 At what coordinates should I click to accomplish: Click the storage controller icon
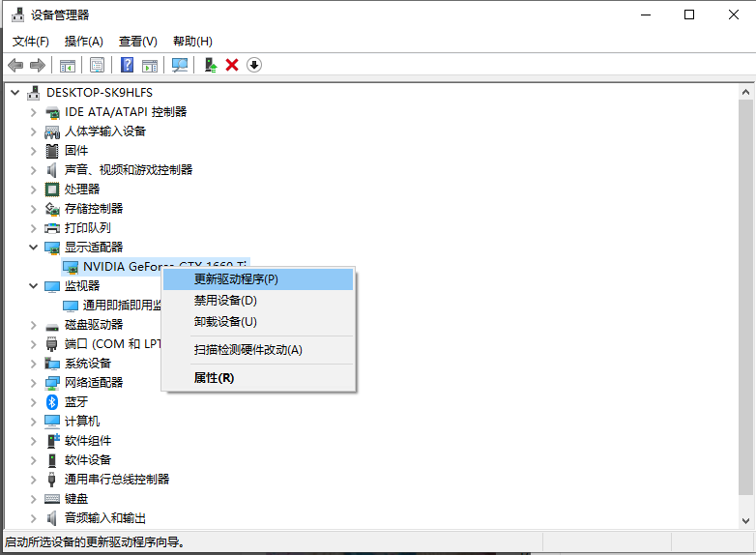(x=52, y=209)
